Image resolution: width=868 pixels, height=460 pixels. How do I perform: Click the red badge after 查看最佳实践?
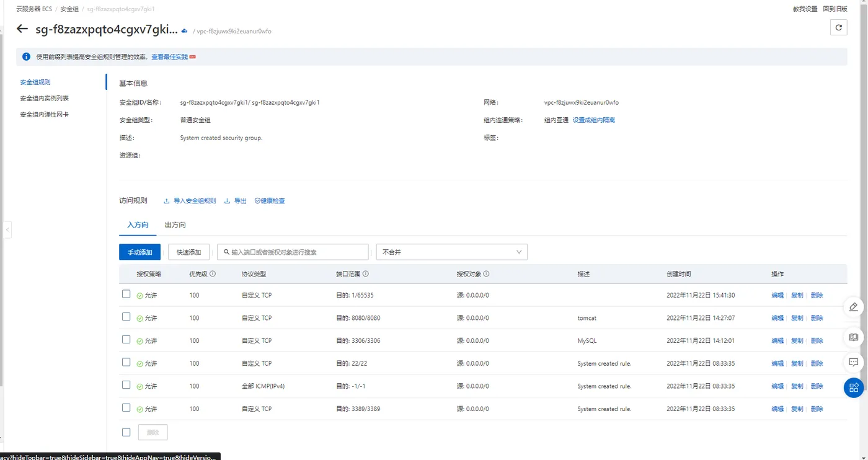[193, 57]
